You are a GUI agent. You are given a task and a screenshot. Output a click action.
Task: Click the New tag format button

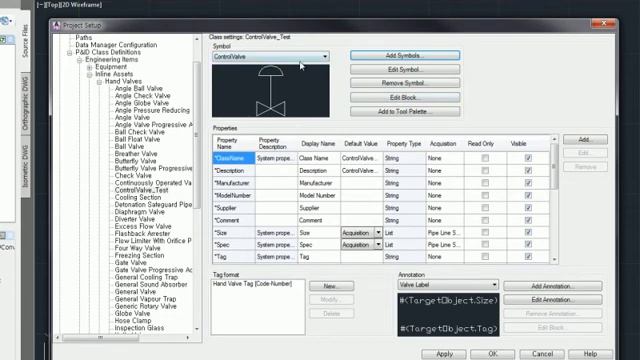[x=331, y=286]
